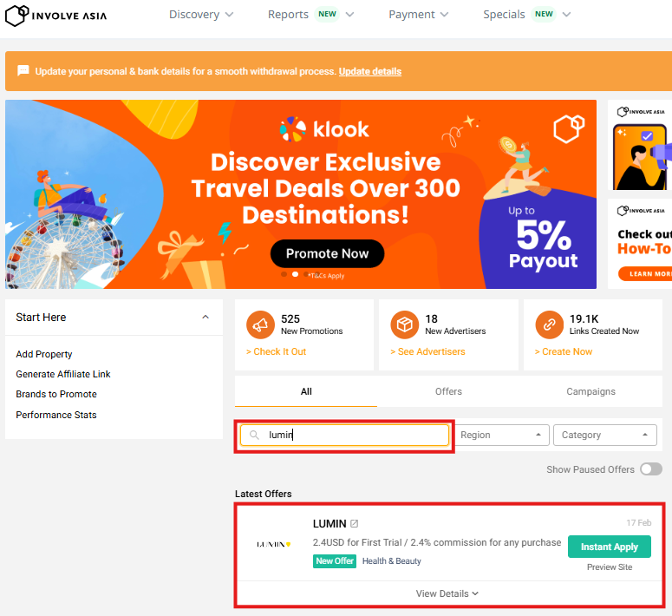Switch to the Campaigns tab
Image resolution: width=672 pixels, height=616 pixels.
coord(590,391)
